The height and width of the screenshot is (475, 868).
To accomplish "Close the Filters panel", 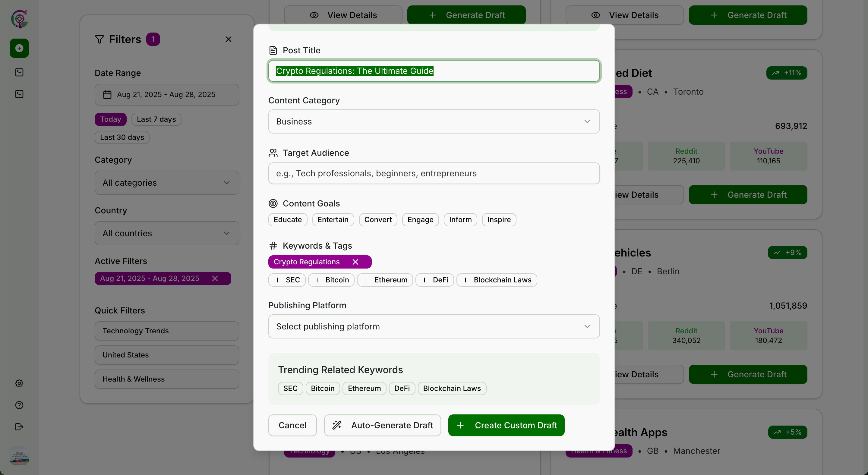I will (x=229, y=39).
